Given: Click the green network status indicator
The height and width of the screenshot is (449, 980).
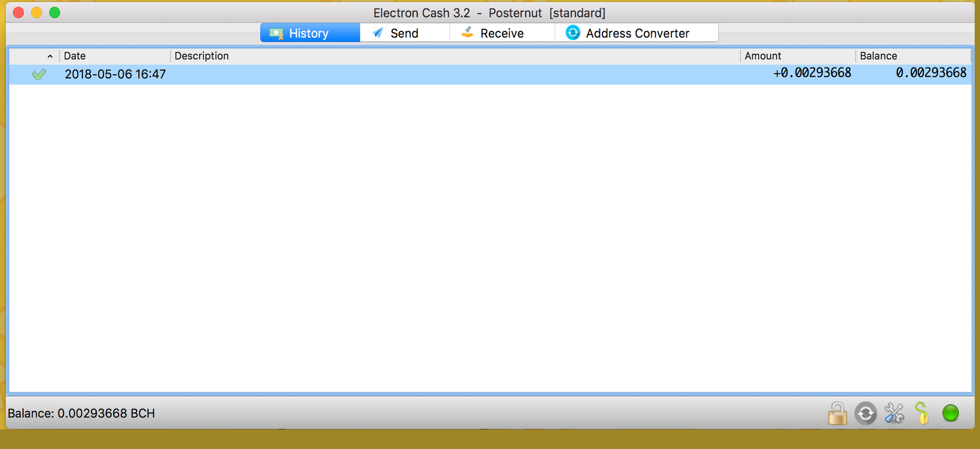Looking at the screenshot, I should pos(951,413).
